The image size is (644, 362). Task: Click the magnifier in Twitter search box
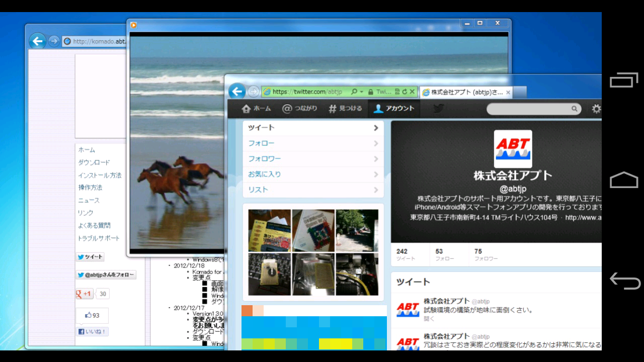point(575,109)
